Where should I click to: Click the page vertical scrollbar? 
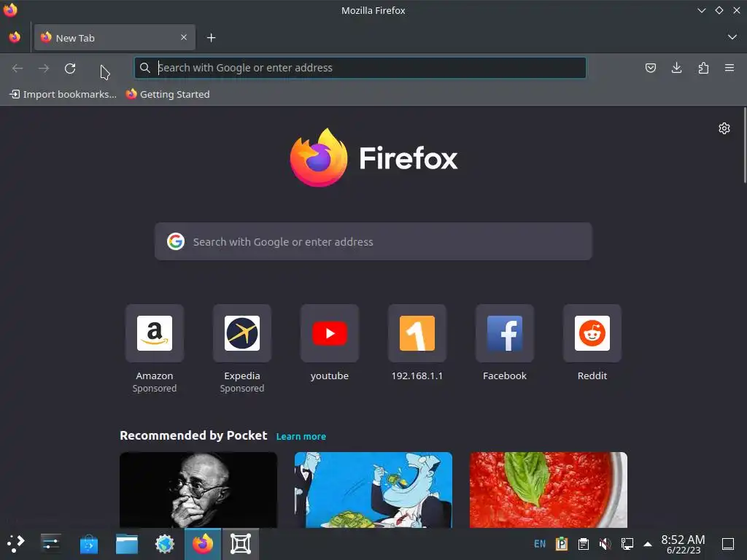(744, 145)
